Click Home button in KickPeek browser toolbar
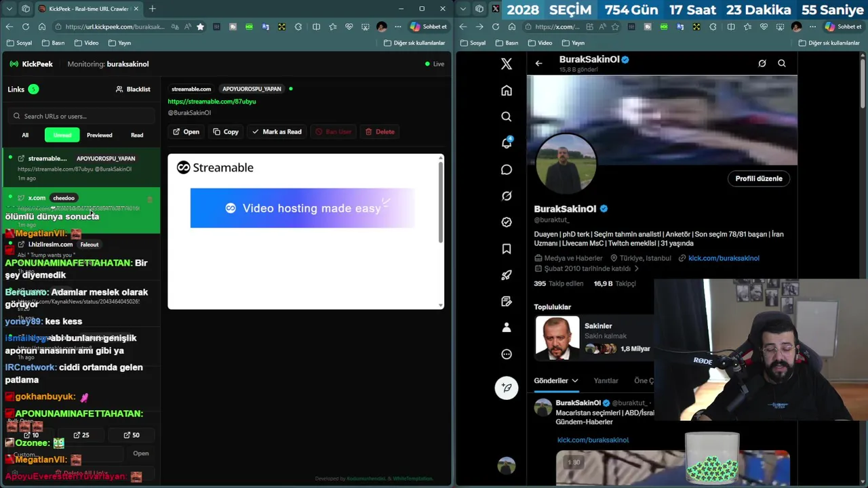The image size is (868, 488). [42, 26]
